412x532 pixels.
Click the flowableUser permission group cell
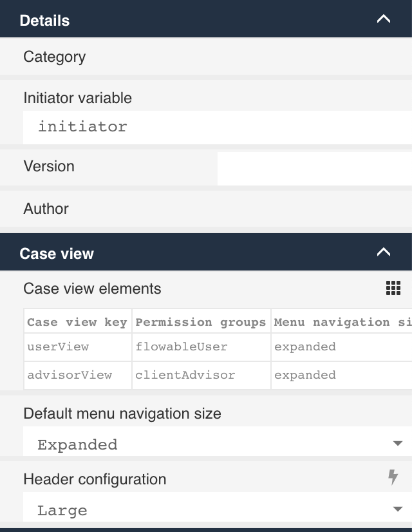(x=201, y=347)
